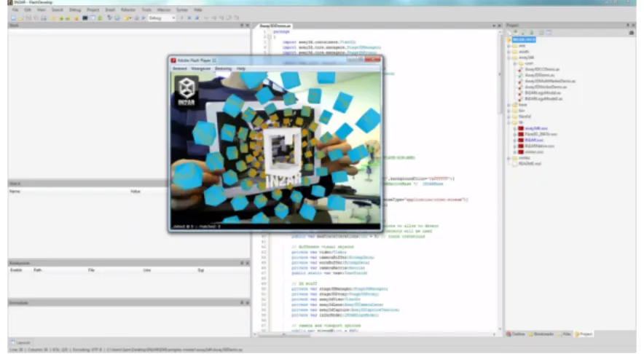
Task: Select the Layouts tab at bottom left
Action: point(20,342)
